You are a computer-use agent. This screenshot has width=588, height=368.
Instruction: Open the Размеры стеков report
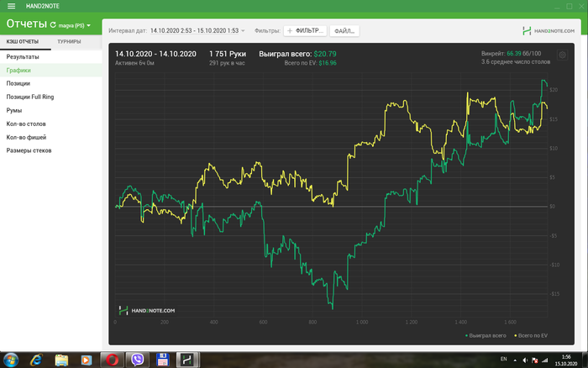pyautogui.click(x=51, y=150)
